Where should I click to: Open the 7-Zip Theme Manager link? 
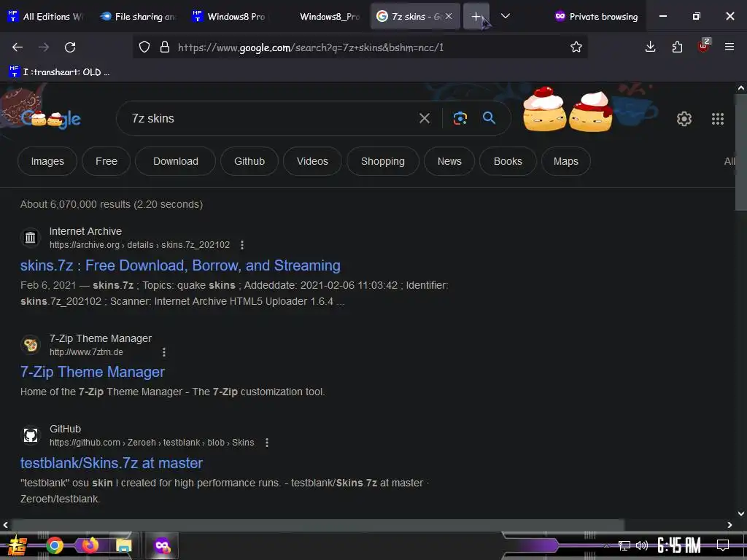point(93,372)
